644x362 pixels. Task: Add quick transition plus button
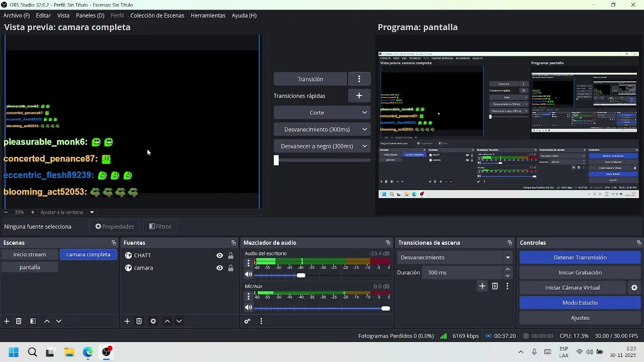359,96
